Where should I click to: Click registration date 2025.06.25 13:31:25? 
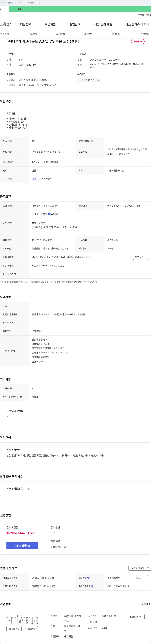pos(43,578)
